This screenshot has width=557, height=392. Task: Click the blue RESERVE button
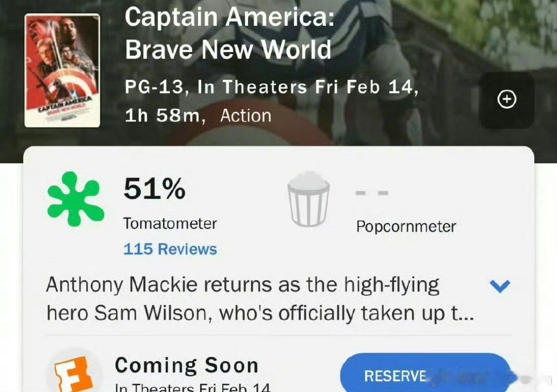425,372
